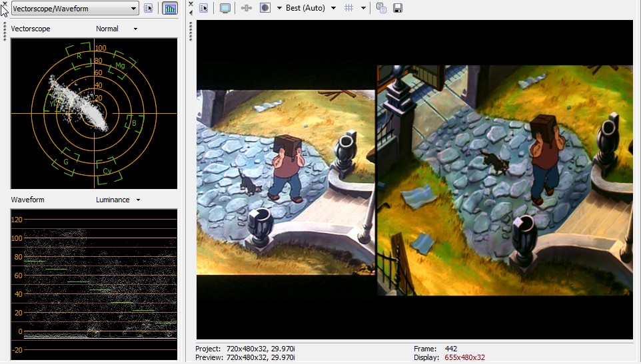Open the Waveform Luminance mode dropdown

click(118, 200)
